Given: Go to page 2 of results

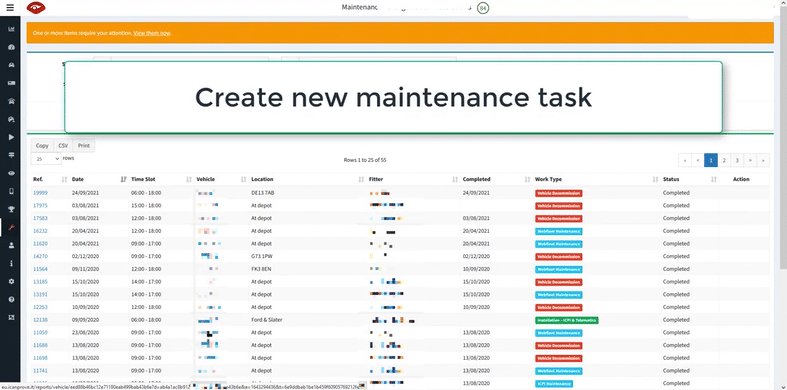Looking at the screenshot, I should 724,160.
